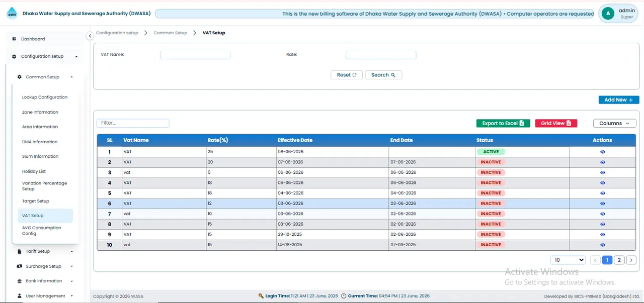
Task: Open Holiday List page
Action: click(x=34, y=171)
